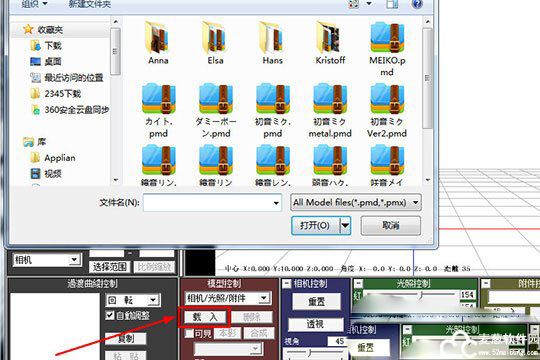Open the Applian library
This screenshot has width=540, height=360.
coord(53,158)
